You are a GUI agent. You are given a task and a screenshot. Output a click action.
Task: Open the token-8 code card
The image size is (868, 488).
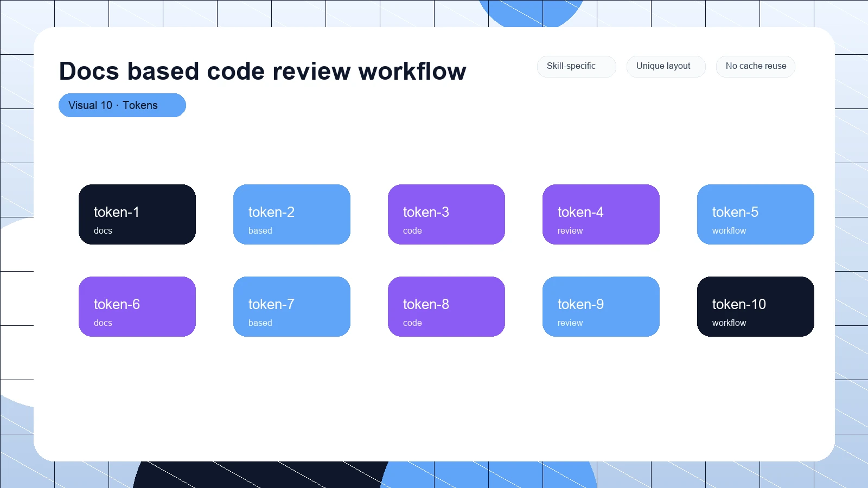pyautogui.click(x=446, y=306)
